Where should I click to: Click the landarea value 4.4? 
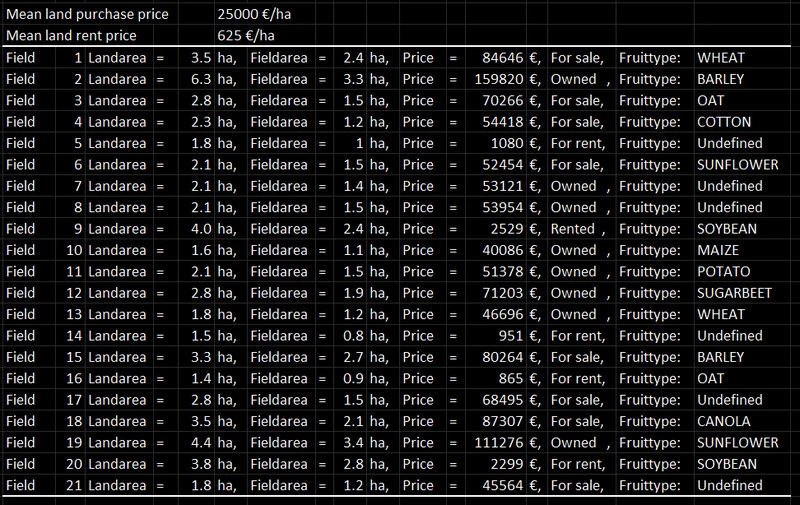[201, 443]
